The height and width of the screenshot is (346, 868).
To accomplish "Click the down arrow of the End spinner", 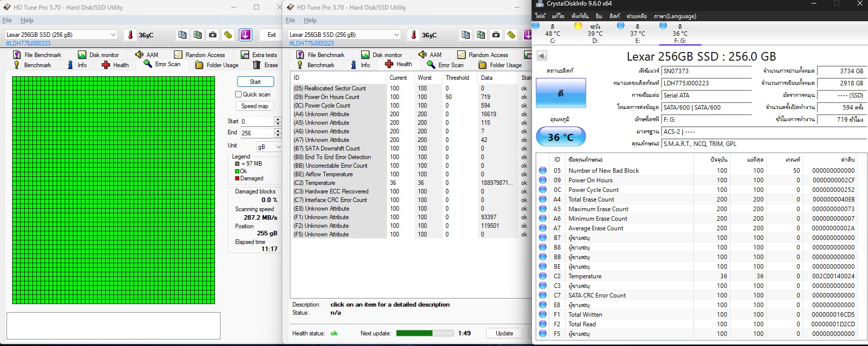I will (x=278, y=135).
